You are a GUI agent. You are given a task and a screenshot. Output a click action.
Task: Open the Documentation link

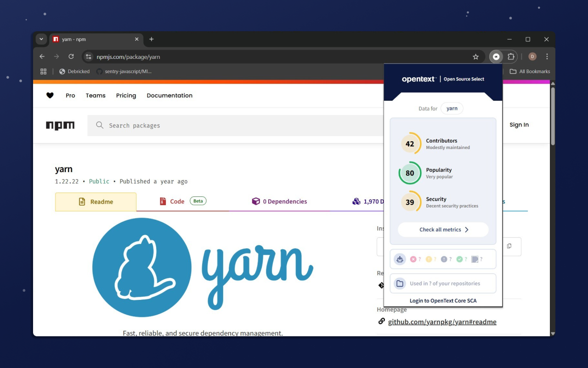point(170,95)
